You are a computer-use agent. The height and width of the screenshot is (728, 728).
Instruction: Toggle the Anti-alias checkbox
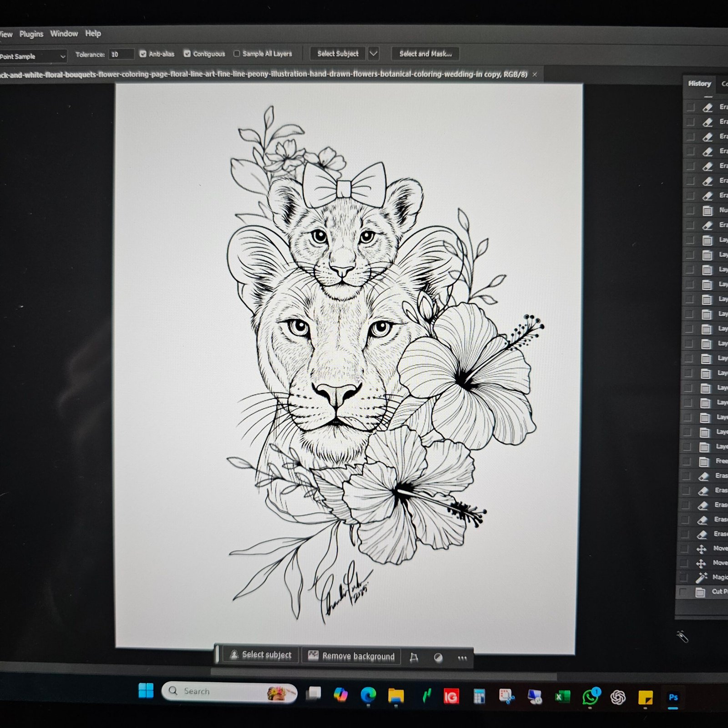(x=143, y=54)
